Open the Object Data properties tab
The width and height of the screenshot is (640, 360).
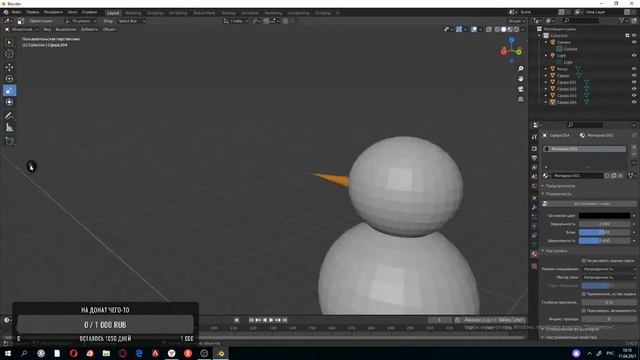click(534, 244)
